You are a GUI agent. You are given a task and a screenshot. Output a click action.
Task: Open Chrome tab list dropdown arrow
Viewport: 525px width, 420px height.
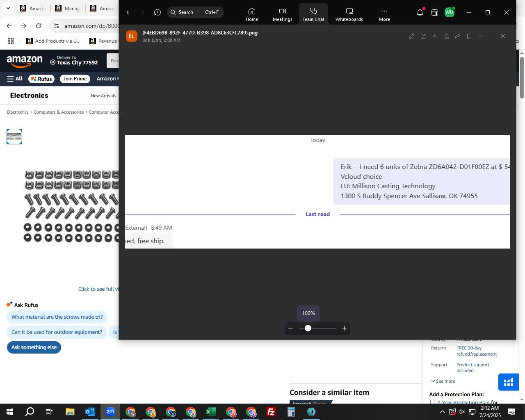pos(8,8)
